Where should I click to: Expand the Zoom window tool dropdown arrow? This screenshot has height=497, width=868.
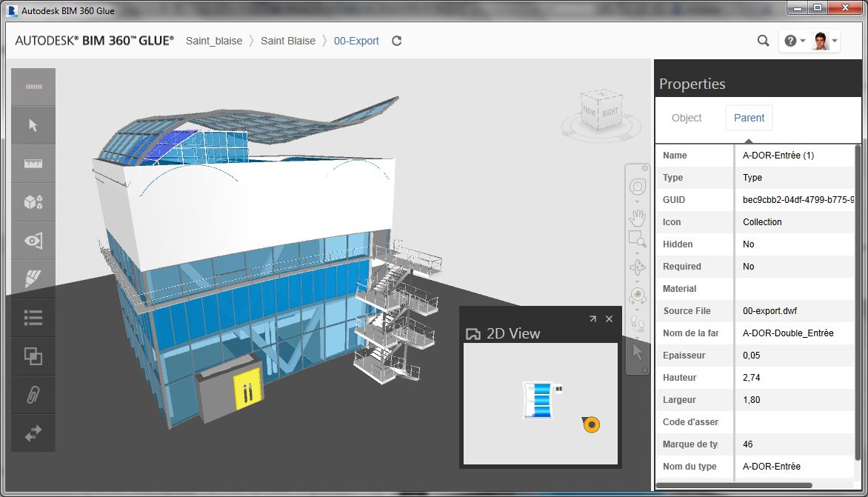[x=637, y=253]
